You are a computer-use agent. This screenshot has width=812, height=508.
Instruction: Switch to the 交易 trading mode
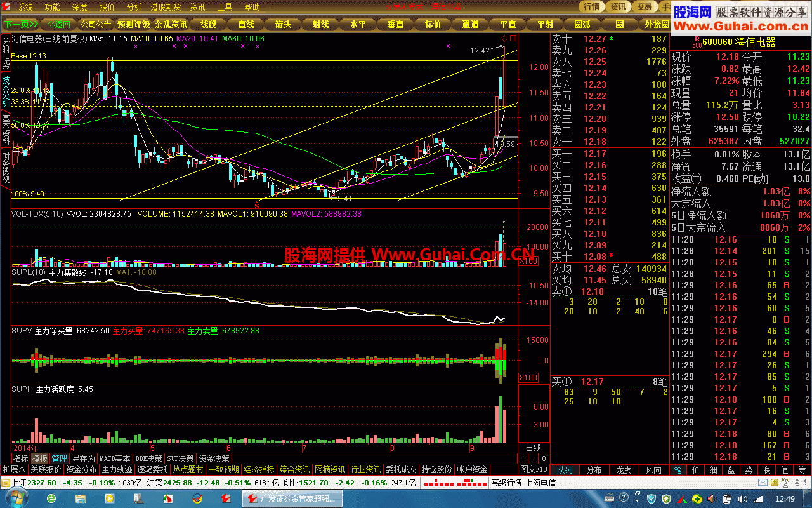tap(645, 6)
